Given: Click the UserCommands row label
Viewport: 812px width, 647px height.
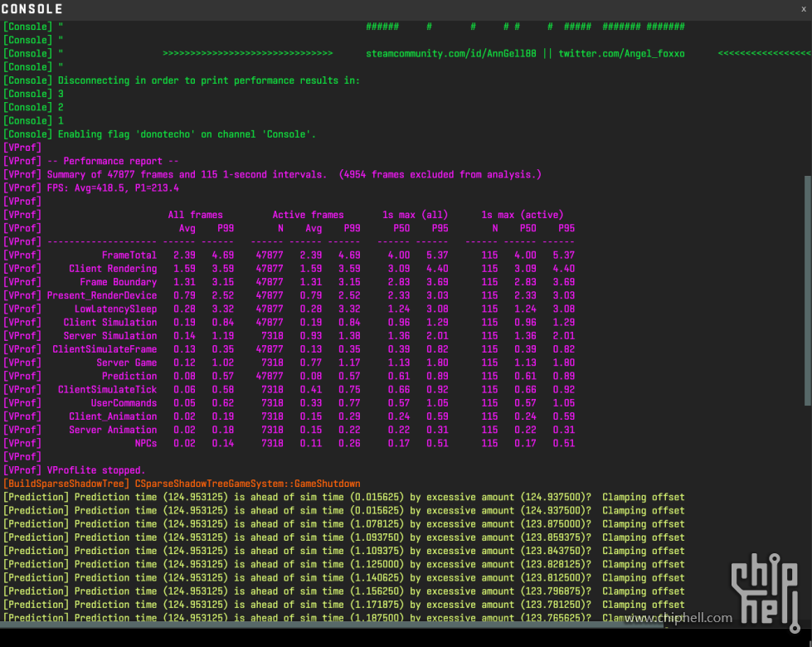Looking at the screenshot, I should pos(124,403).
